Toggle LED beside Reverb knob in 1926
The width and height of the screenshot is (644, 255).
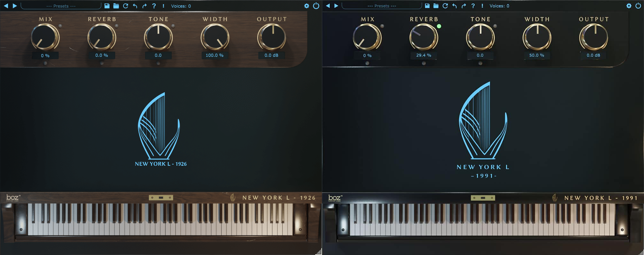117,26
